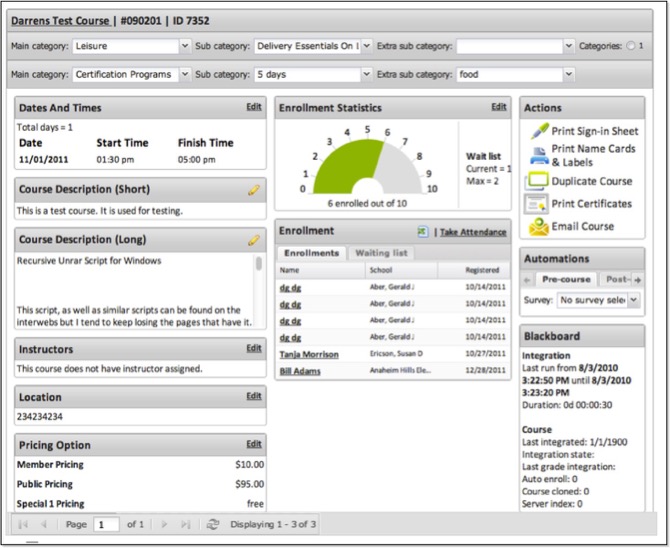Edit short course description with pencil icon

[x=254, y=189]
